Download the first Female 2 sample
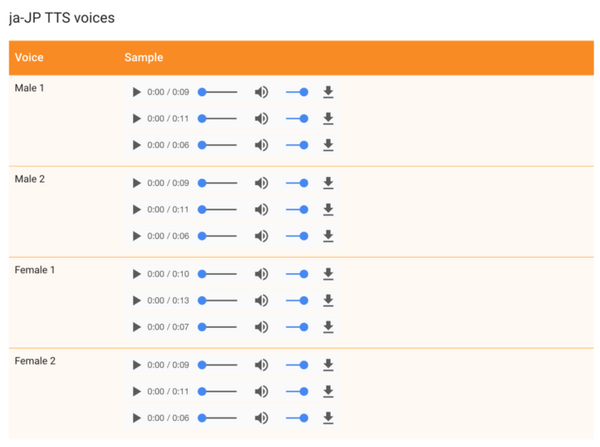Image resolution: width=600 pixels, height=447 pixels. (328, 365)
